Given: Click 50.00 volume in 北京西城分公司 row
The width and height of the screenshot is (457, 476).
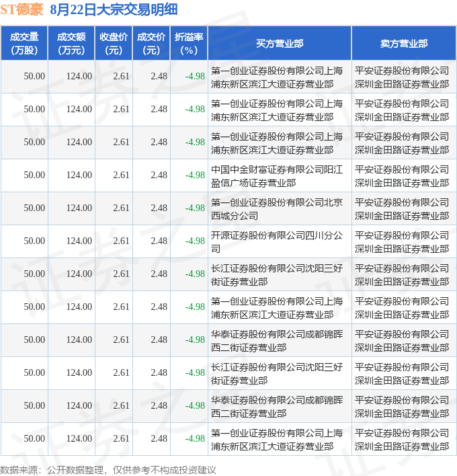Looking at the screenshot, I should [34, 208].
